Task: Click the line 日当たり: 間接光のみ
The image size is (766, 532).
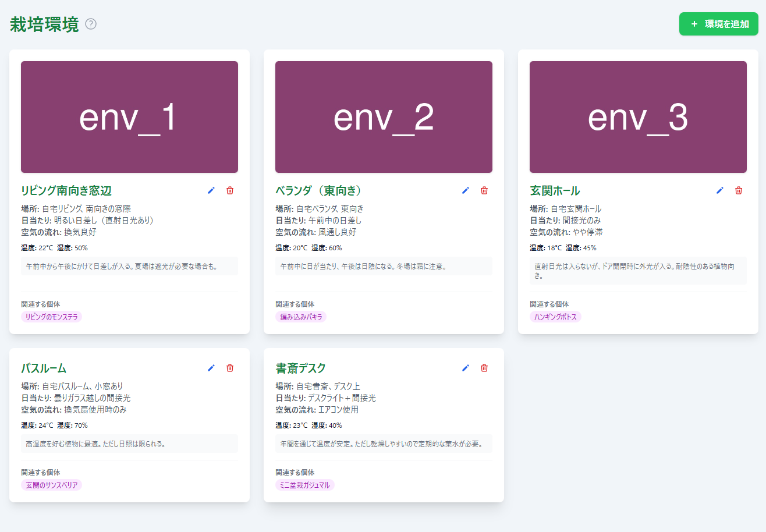Action: (565, 220)
